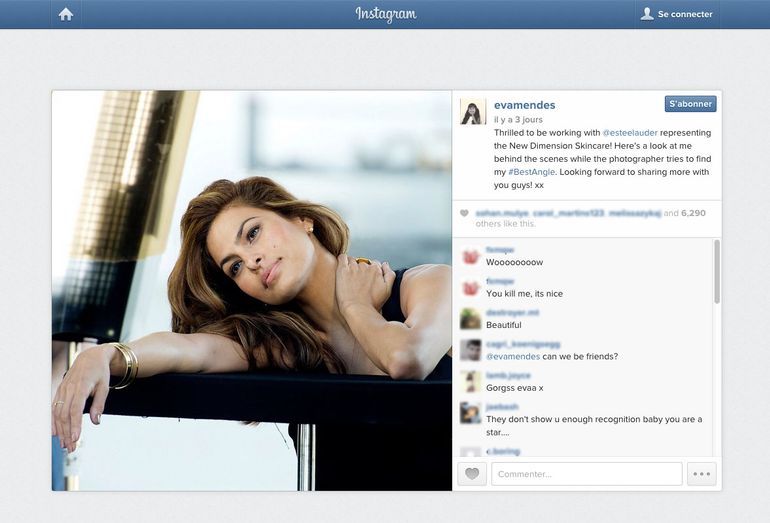Image resolution: width=770 pixels, height=523 pixels.
Task: Toggle the heart like button beside comment box
Action: coord(472,474)
